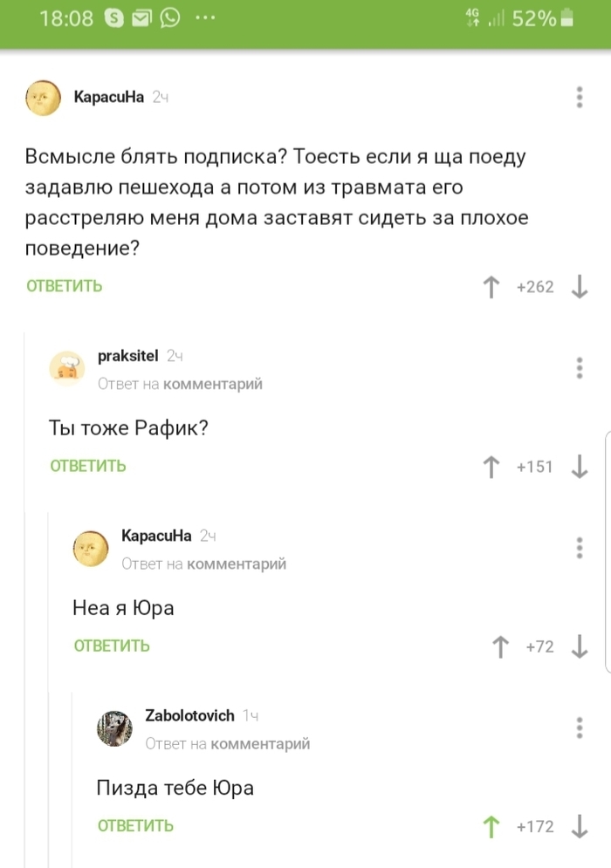
Task: Open Zabolotovich's profile via username
Action: [x=189, y=715]
